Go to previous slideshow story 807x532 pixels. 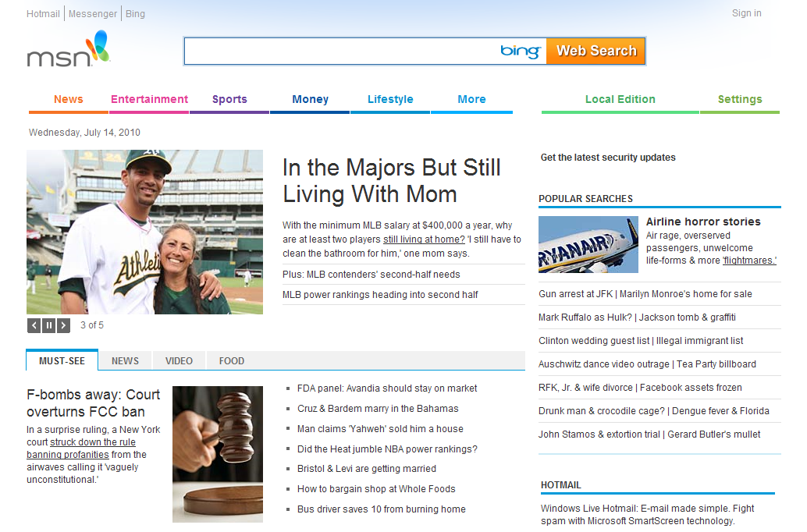(x=34, y=325)
